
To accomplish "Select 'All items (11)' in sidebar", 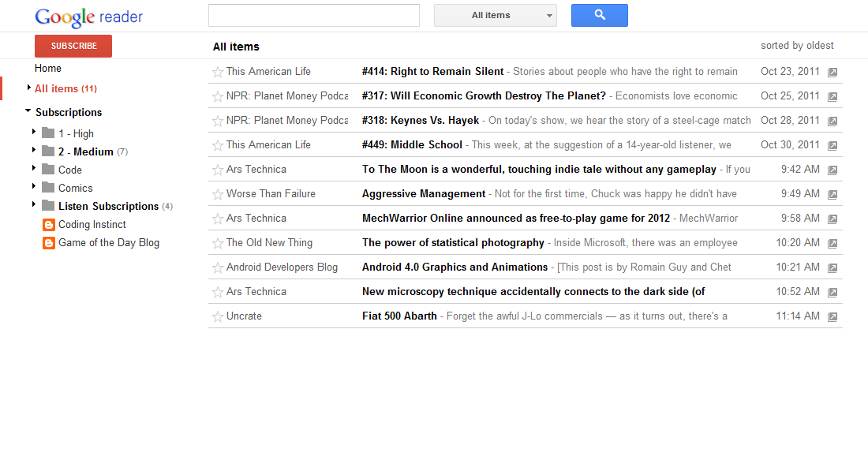I will pos(65,89).
